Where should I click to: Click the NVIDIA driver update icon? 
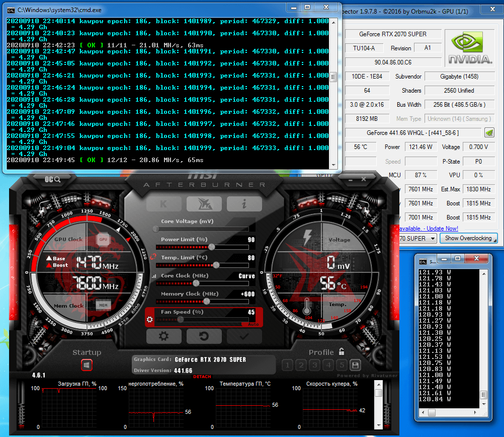point(489,133)
